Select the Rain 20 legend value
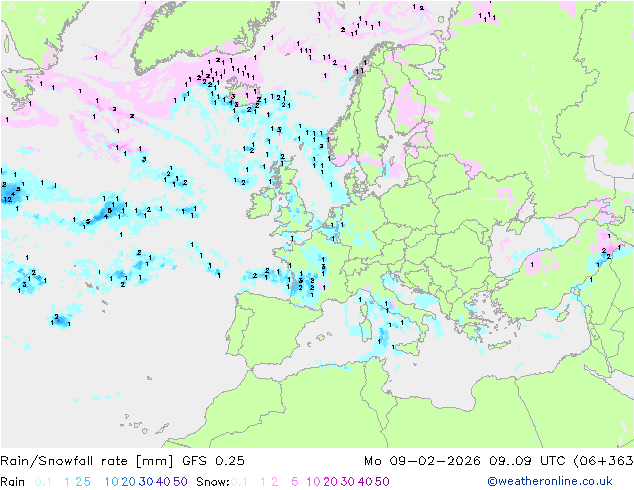Screen dimensions: 634x490 point(129,482)
